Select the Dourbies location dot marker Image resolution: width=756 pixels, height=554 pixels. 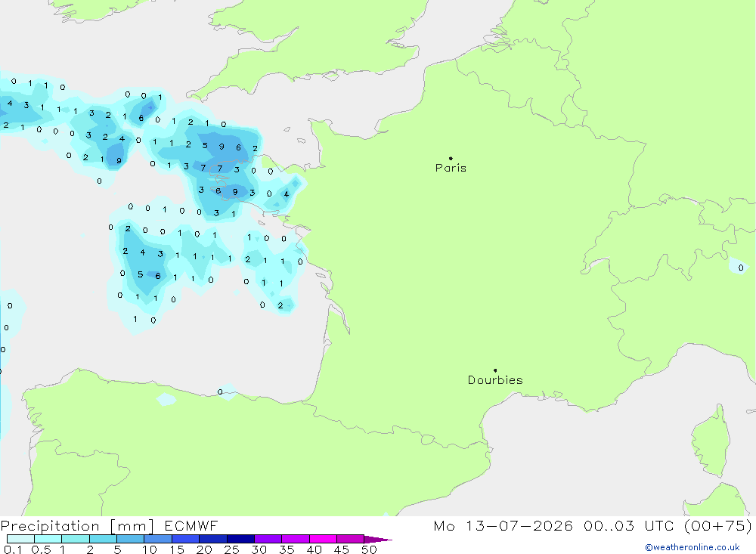click(x=495, y=370)
